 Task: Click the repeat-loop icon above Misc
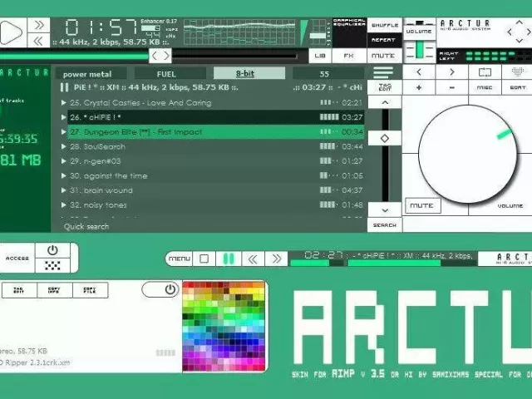(484, 72)
